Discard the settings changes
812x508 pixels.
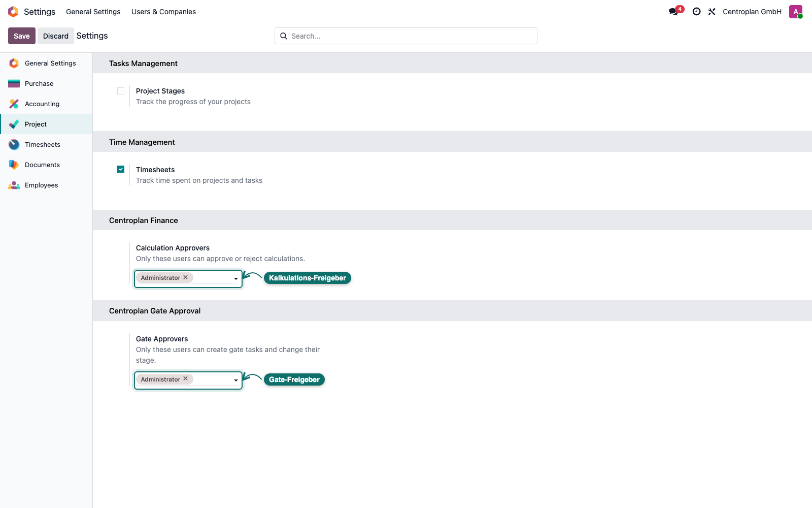[56, 36]
